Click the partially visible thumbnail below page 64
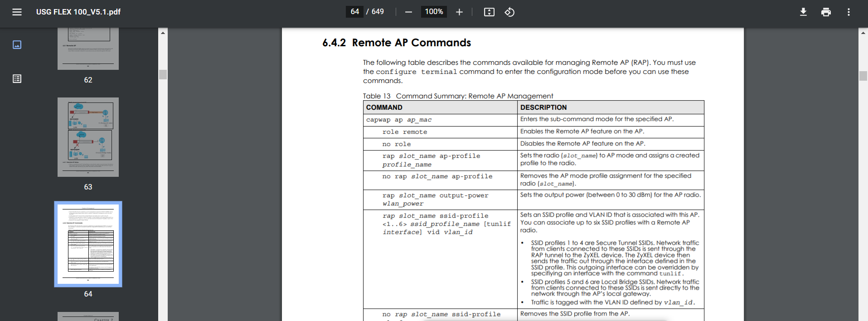Viewport: 868px width, 321px height. tap(88, 316)
